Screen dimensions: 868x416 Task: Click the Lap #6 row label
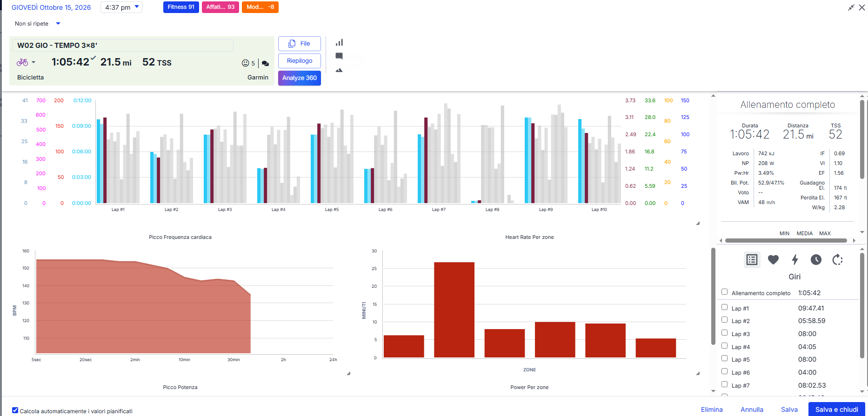[x=741, y=373]
